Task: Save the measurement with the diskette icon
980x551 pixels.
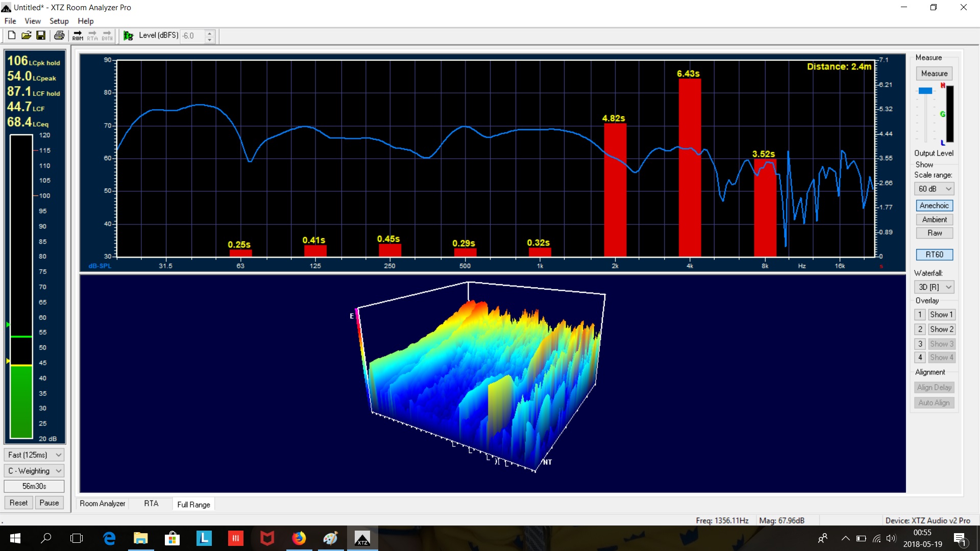Action: 41,35
